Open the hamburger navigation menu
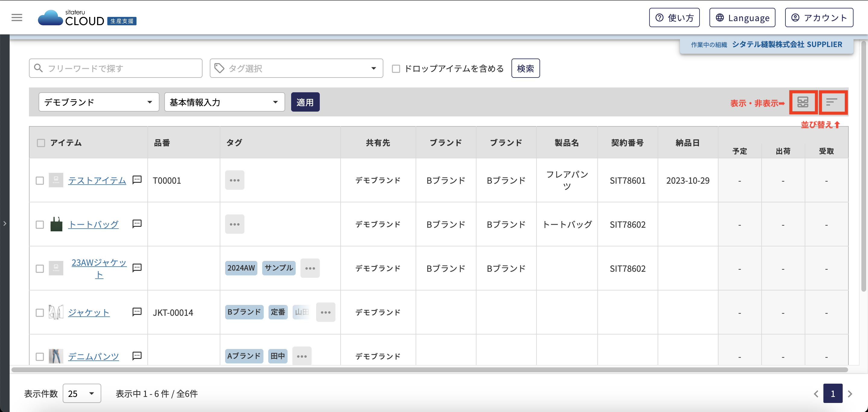The width and height of the screenshot is (868, 412). 17,17
